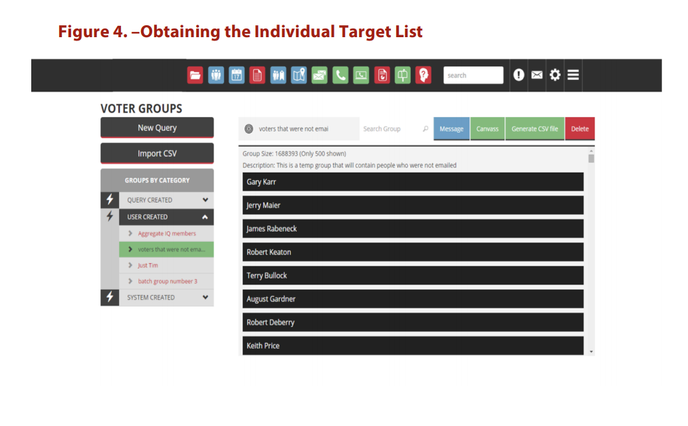Click the scrollbar down arrow
This screenshot has width=688, height=426.
point(591,351)
